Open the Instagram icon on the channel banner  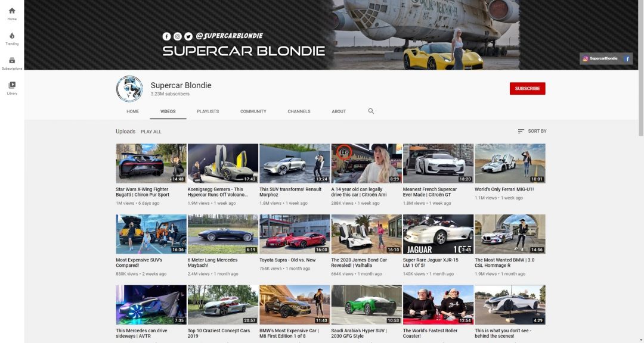click(178, 36)
